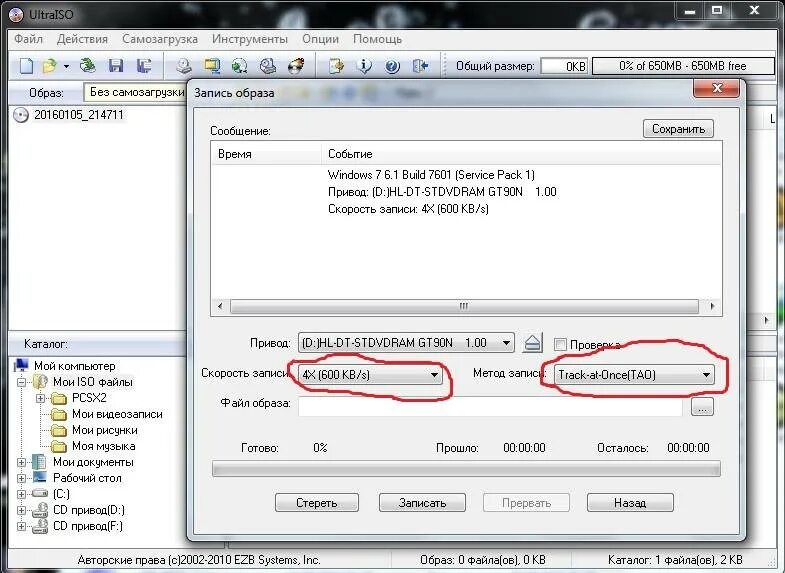The image size is (785, 573).
Task: Click the disc capacity bar 0% of 650MB
Action: point(683,66)
